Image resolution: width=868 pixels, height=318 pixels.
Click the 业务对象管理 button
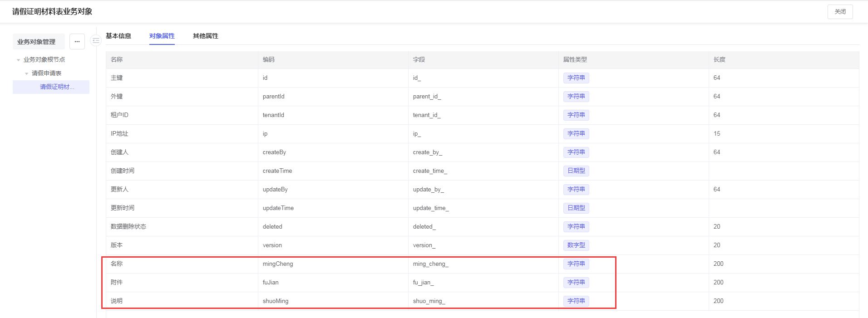(x=37, y=42)
